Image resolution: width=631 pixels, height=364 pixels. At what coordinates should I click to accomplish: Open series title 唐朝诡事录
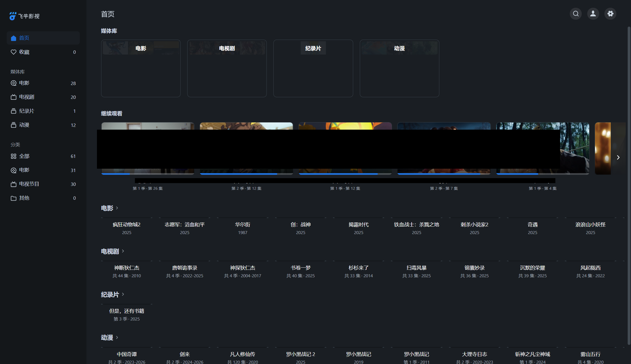click(184, 268)
